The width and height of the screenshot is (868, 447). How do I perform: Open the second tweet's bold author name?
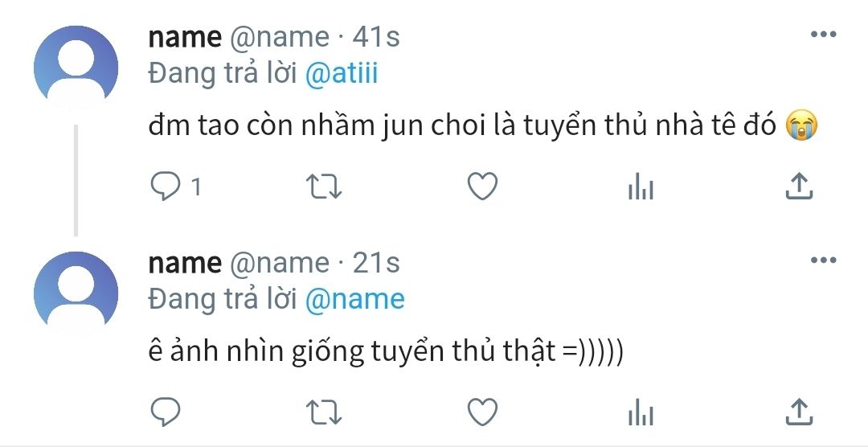pos(185,263)
